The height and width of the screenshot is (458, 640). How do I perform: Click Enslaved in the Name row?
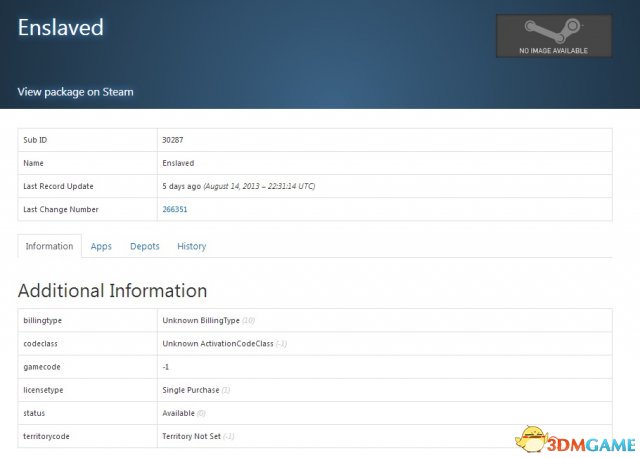pyautogui.click(x=178, y=163)
